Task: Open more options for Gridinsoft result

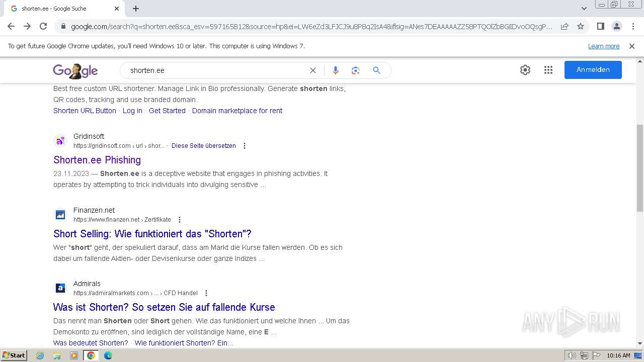Action: pos(245,146)
